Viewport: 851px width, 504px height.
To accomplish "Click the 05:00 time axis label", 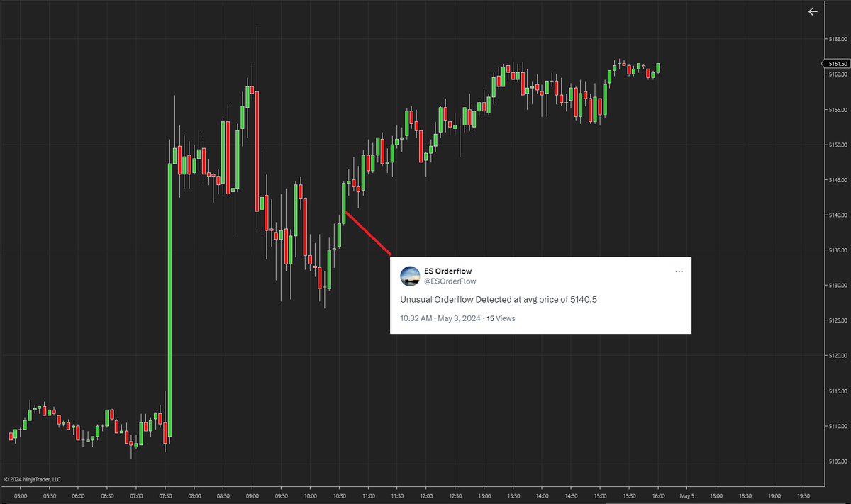I will click(20, 496).
